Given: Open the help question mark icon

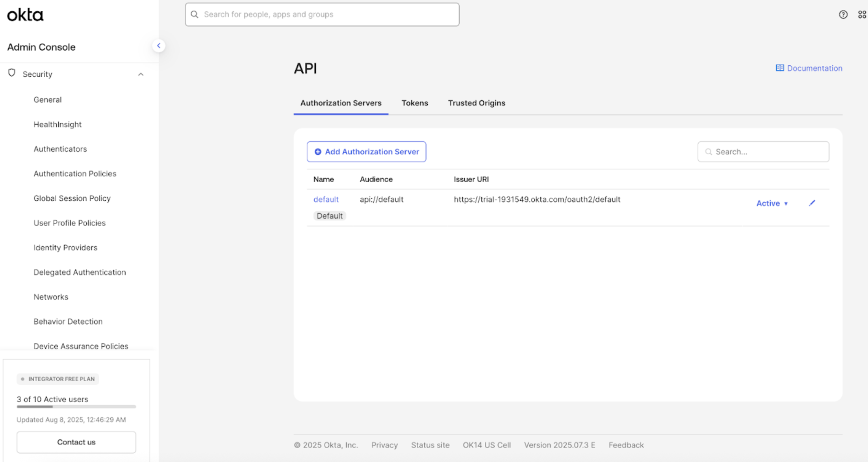Looking at the screenshot, I should click(x=843, y=15).
